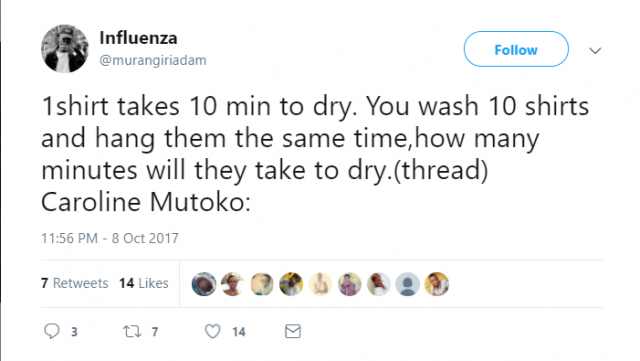Open the last liker avatar in row

pos(437,284)
